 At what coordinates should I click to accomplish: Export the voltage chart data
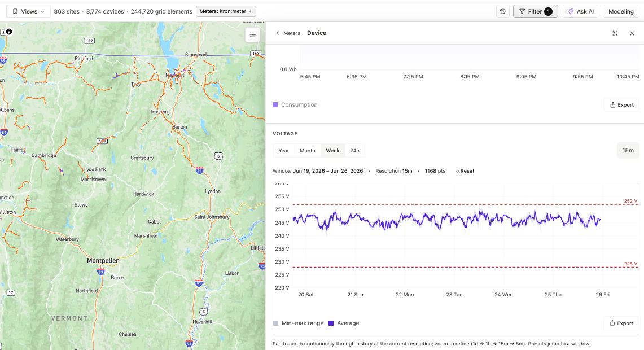[621, 323]
